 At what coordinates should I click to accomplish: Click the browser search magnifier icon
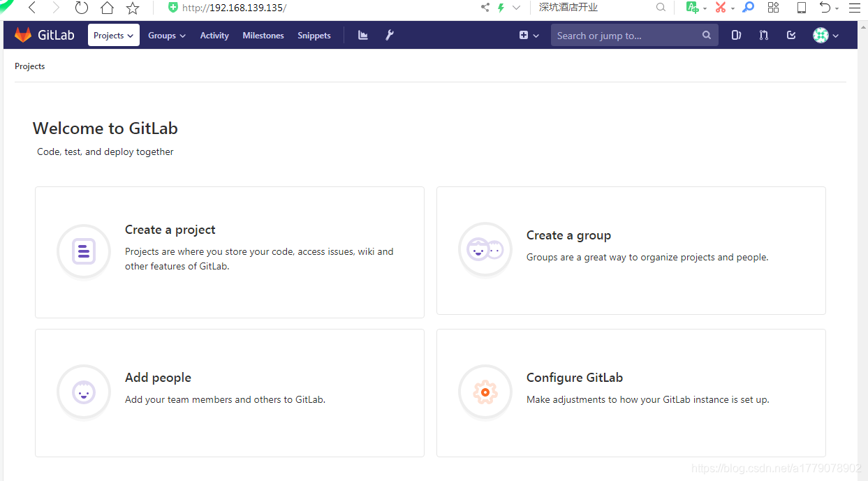pos(661,8)
